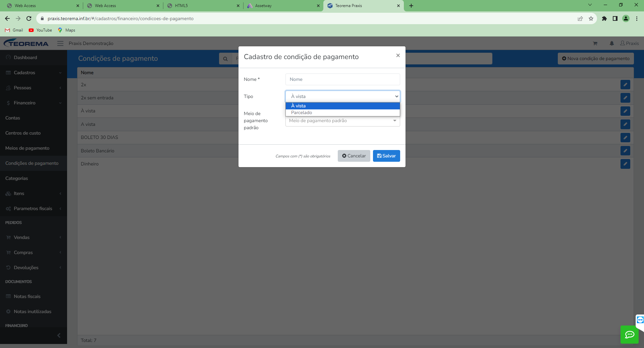
Task: Open the green chat support widget
Action: click(630, 335)
